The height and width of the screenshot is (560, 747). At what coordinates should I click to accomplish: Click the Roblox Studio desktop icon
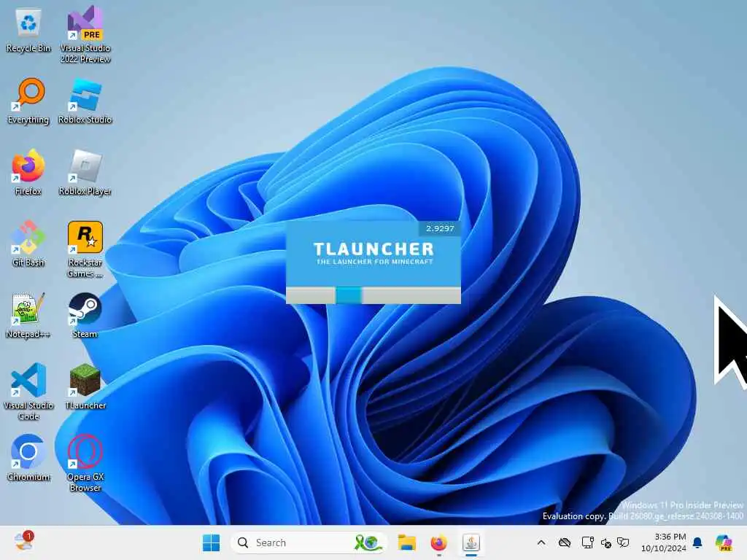point(85,101)
